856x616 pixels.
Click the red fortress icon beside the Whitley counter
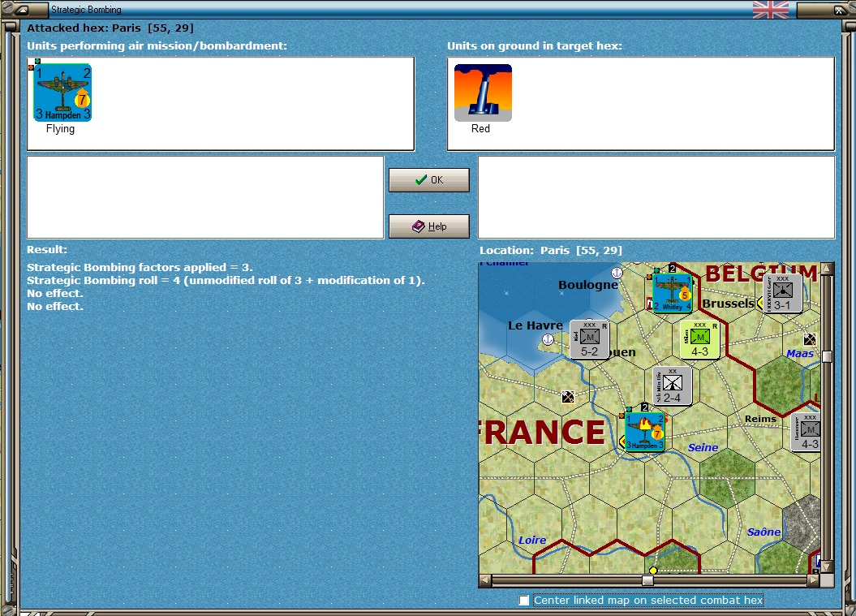[650, 303]
